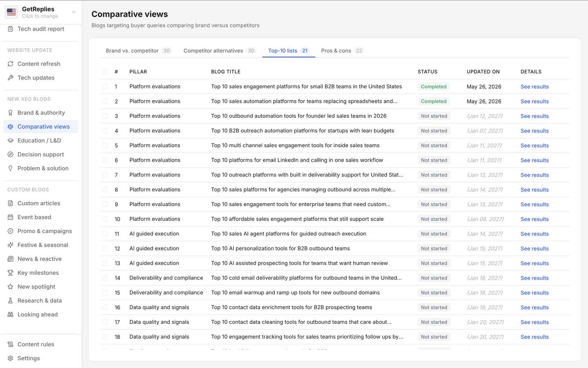Image resolution: width=588 pixels, height=368 pixels.
Task: Click See results for row 7
Action: 535,175
